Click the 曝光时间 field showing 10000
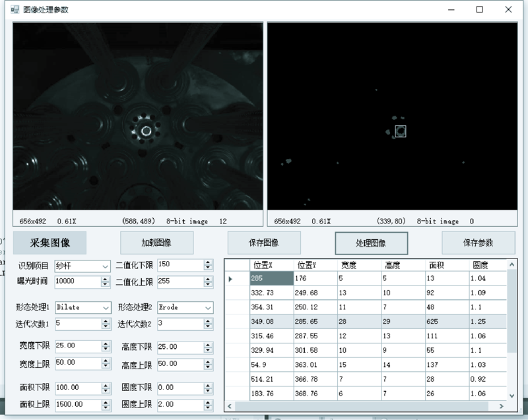Image resolution: width=528 pixels, height=420 pixels. (x=76, y=282)
